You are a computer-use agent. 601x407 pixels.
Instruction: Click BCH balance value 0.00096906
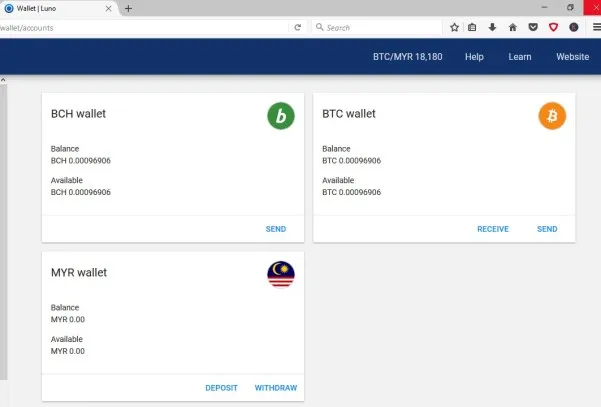[80, 161]
